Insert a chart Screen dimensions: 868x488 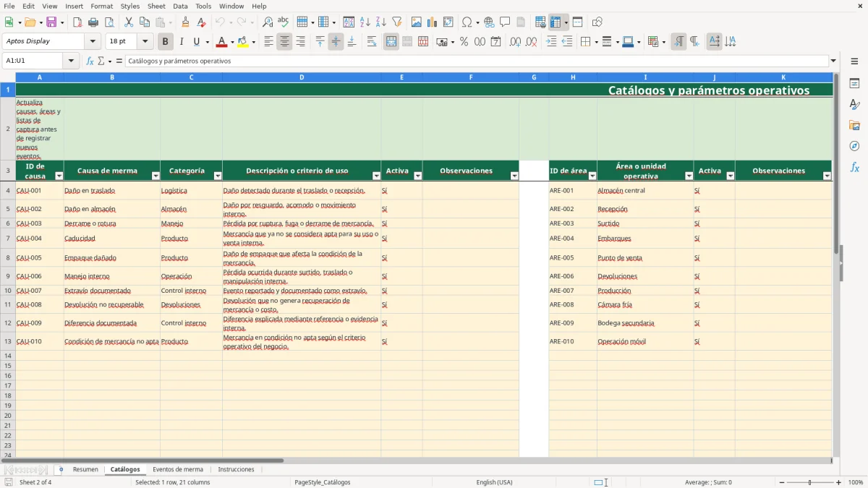pyautogui.click(x=433, y=22)
